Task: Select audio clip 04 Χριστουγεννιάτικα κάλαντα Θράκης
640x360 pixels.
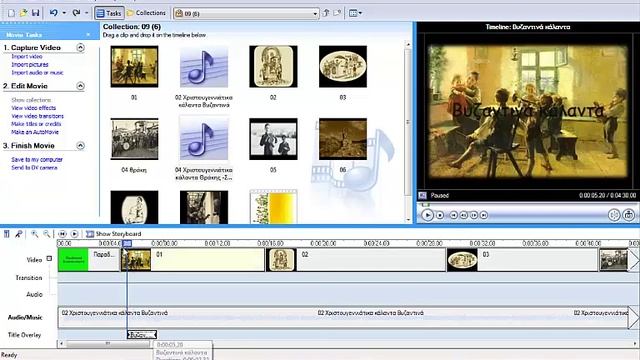Action: [204, 139]
